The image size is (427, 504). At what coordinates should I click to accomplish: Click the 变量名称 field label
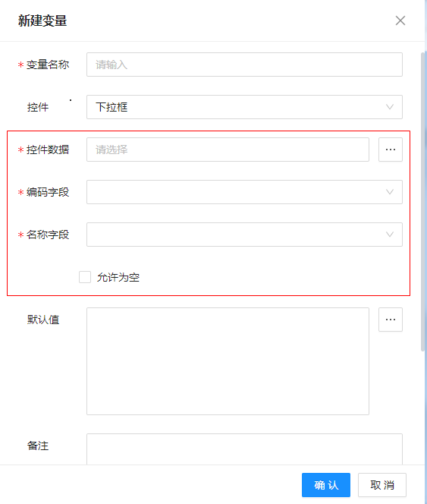pos(48,65)
